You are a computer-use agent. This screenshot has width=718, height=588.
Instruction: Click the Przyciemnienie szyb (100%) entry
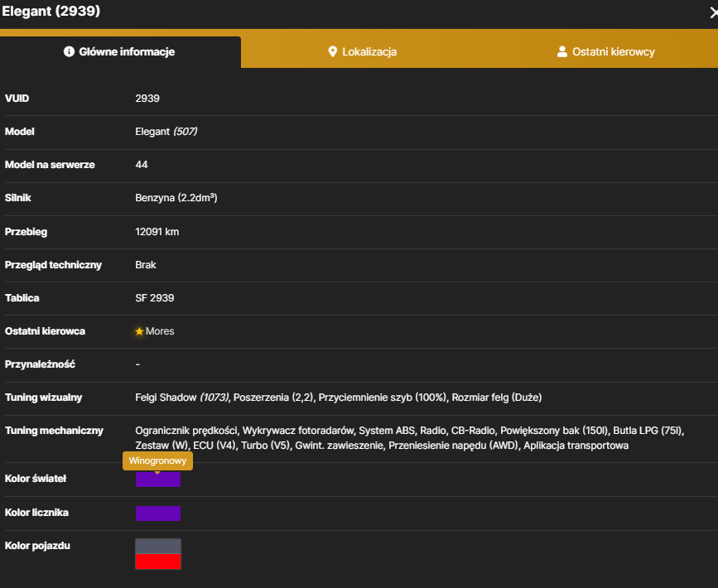click(x=383, y=398)
